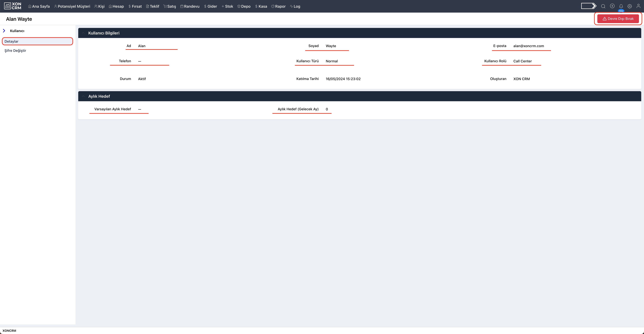
Task: Toggle the Kullanıcı sidebar chevron
Action: [x=4, y=31]
